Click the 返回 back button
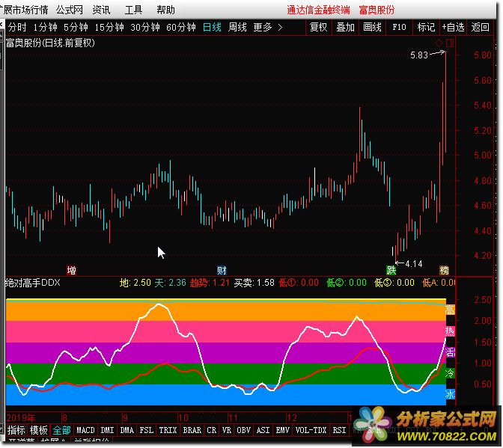The width and height of the screenshot is (503, 448). tap(480, 27)
